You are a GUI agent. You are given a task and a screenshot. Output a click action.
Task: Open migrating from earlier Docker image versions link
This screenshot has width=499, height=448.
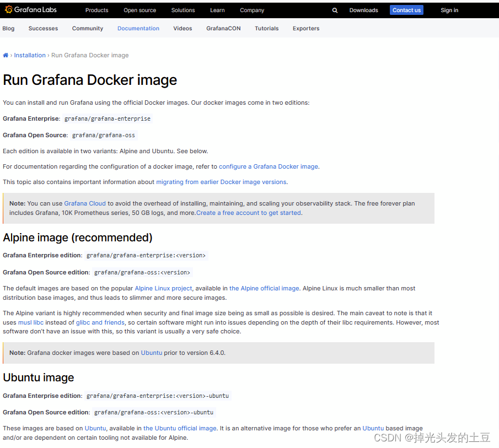(x=221, y=182)
